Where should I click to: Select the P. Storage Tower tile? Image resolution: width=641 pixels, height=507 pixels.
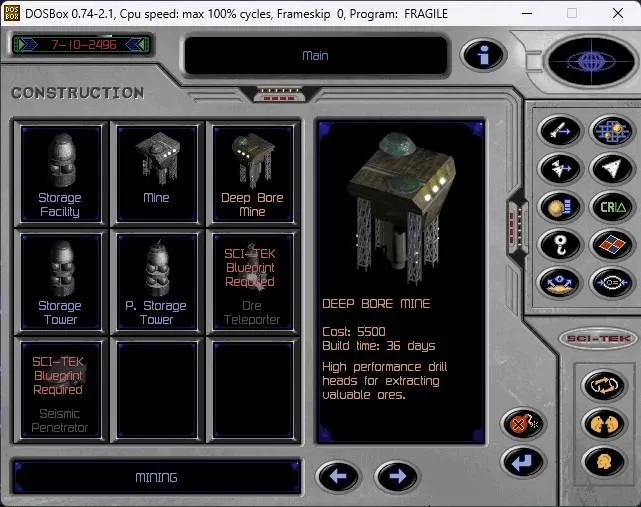[x=156, y=279]
